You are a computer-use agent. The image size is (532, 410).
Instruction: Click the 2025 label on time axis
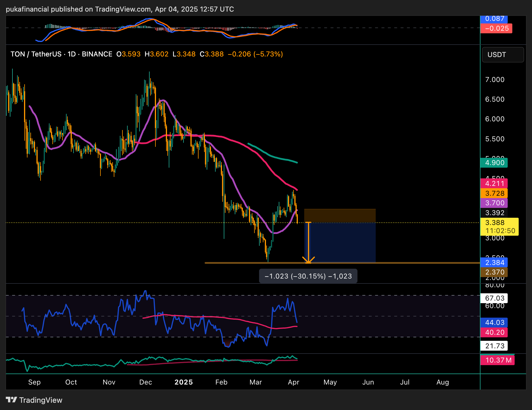coord(184,382)
